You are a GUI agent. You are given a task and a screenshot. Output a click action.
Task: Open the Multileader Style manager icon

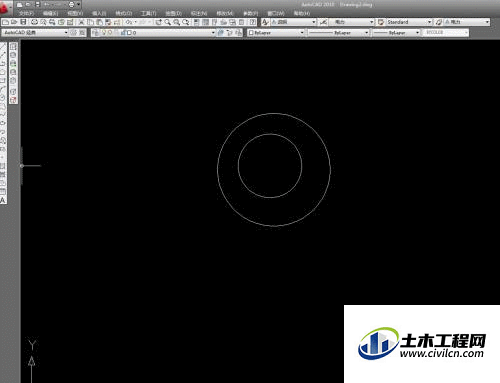pos(439,22)
